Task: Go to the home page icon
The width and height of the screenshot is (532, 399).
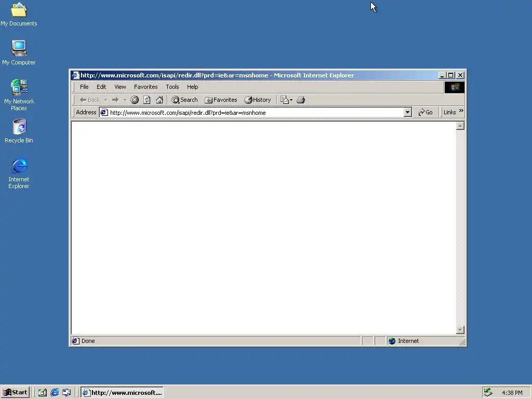Action: 159,100
